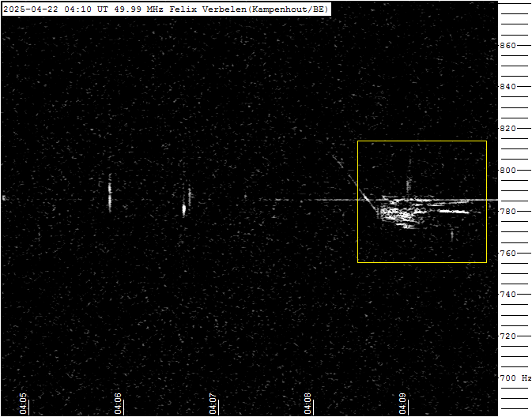Click the 04:09 time axis label
Screen dimensions: 532x417
(x=402, y=404)
